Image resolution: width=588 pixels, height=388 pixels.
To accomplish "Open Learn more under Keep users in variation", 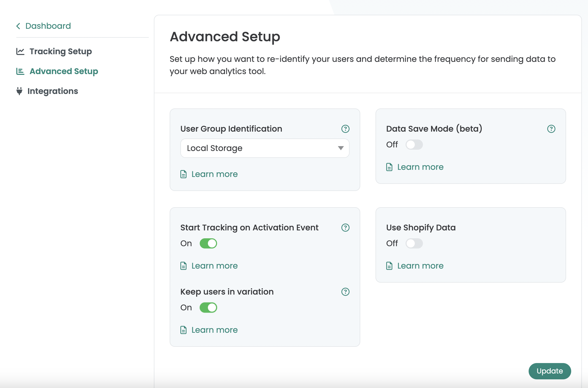I will [215, 330].
